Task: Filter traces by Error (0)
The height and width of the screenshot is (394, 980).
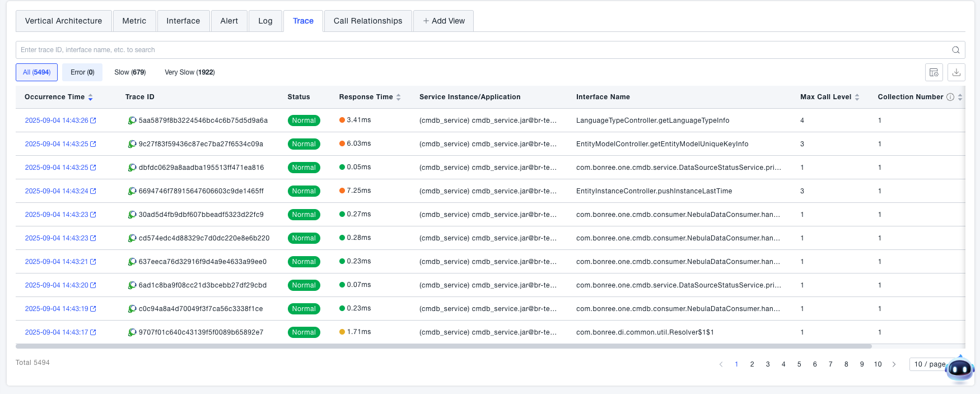Action: coord(82,72)
